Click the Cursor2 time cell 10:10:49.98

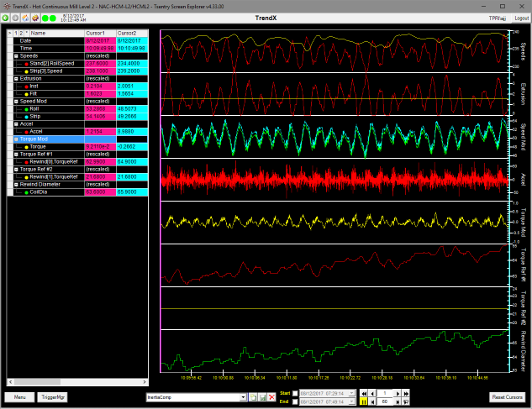[x=132, y=49]
